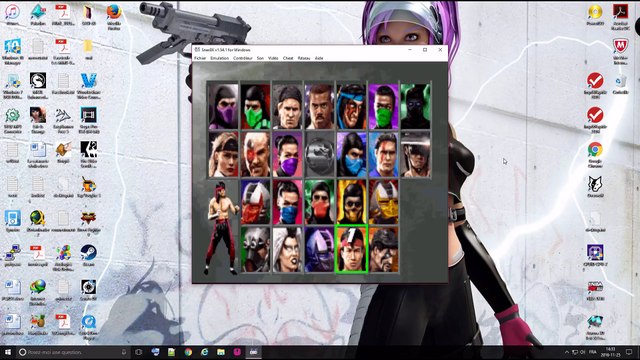Select white-haired Sindel portrait
Image resolution: width=640 pixels, height=360 pixels.
pyautogui.click(x=287, y=250)
